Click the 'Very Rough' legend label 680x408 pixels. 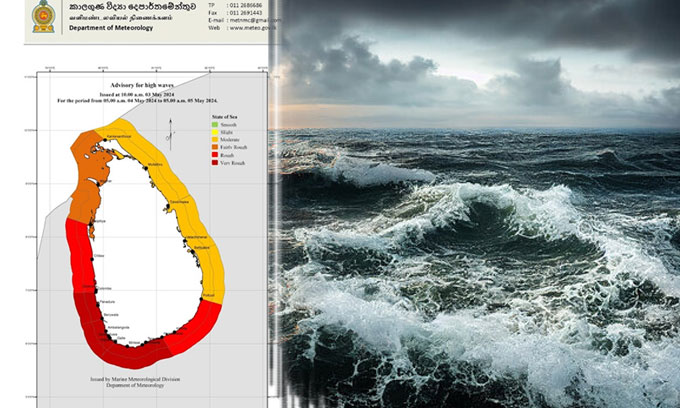coord(232,163)
